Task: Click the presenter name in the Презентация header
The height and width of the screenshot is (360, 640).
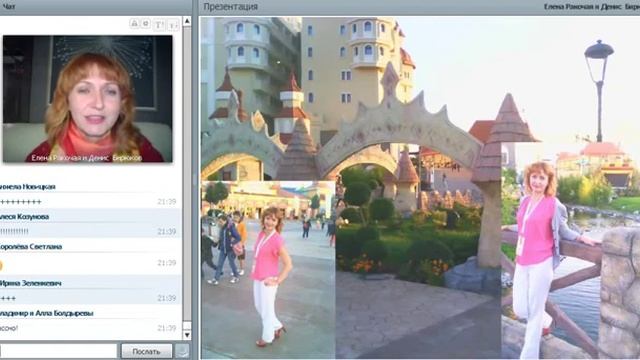Action: coord(592,7)
